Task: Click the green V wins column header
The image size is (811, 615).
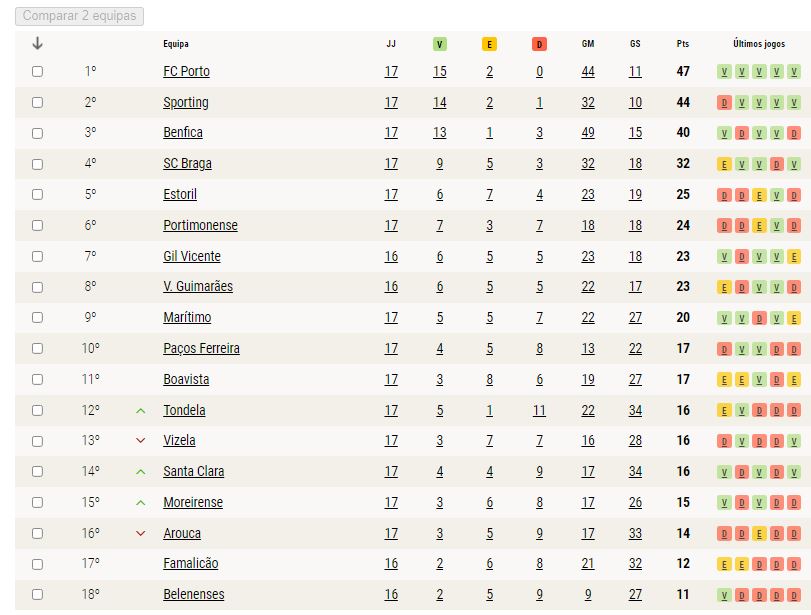Action: click(439, 44)
